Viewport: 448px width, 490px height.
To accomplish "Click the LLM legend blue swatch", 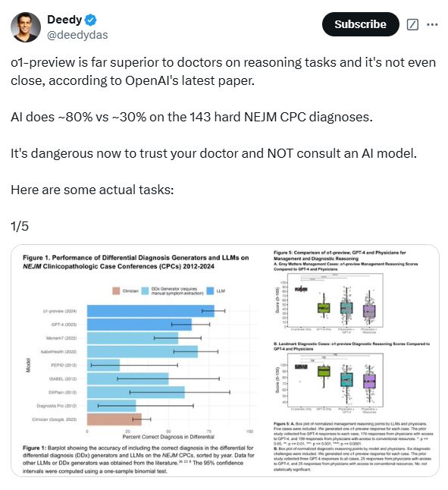I will (210, 291).
